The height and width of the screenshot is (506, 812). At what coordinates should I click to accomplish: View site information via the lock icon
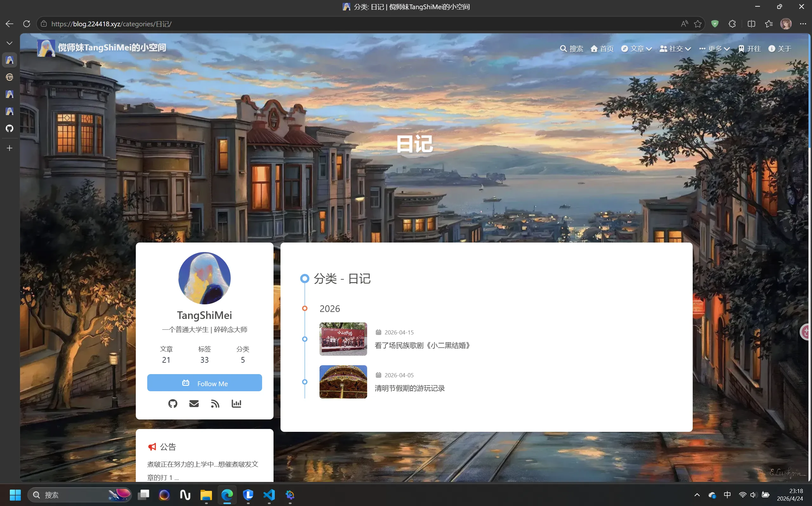44,24
